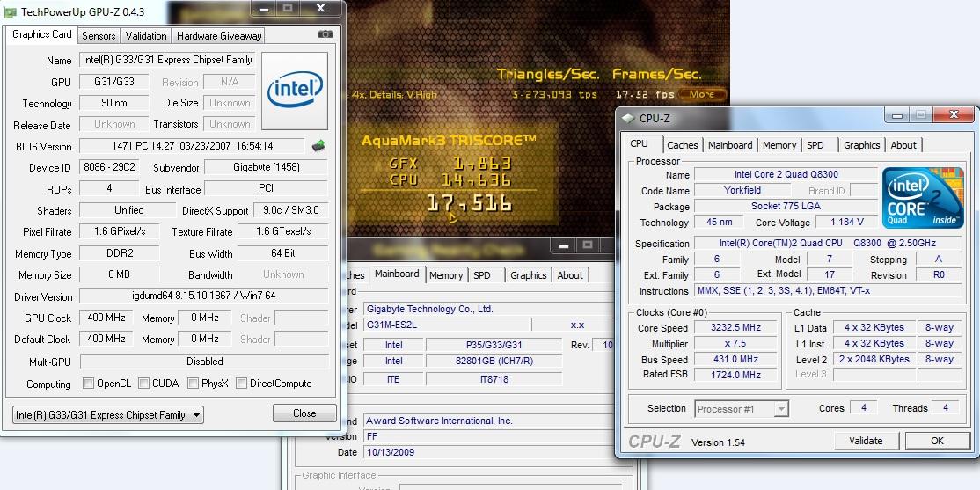Open Memory tab in background CPU-Z window
The width and height of the screenshot is (980, 490).
[x=446, y=275]
